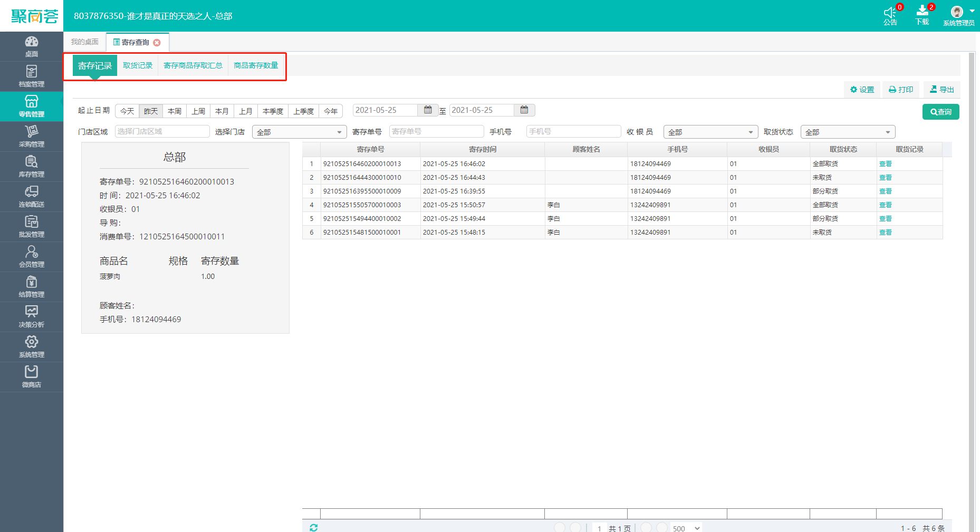Switch to the 商品寄存数量 sub-tab
980x532 pixels.
pos(256,65)
